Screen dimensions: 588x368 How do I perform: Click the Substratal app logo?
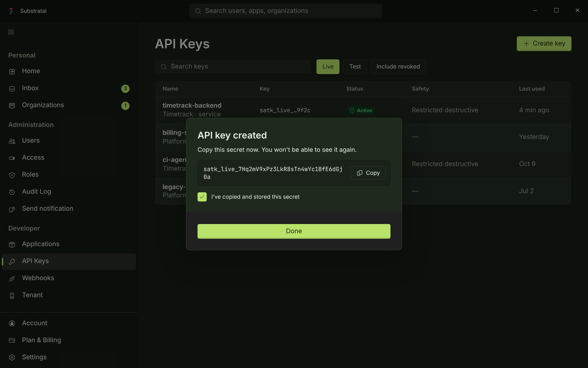click(11, 11)
